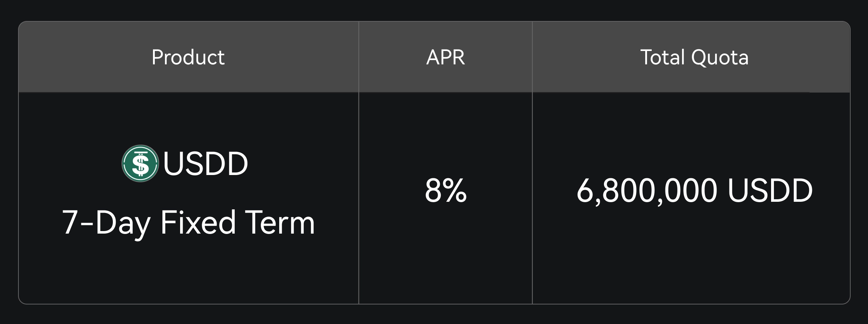
Task: Click the 6,800,000 USDD quota value
Action: [x=694, y=191]
